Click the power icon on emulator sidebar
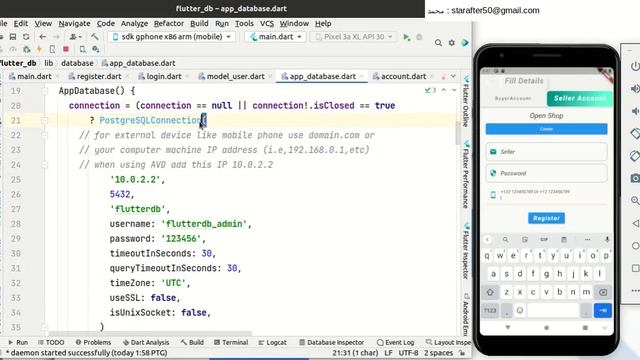 pyautogui.click(x=635, y=66)
